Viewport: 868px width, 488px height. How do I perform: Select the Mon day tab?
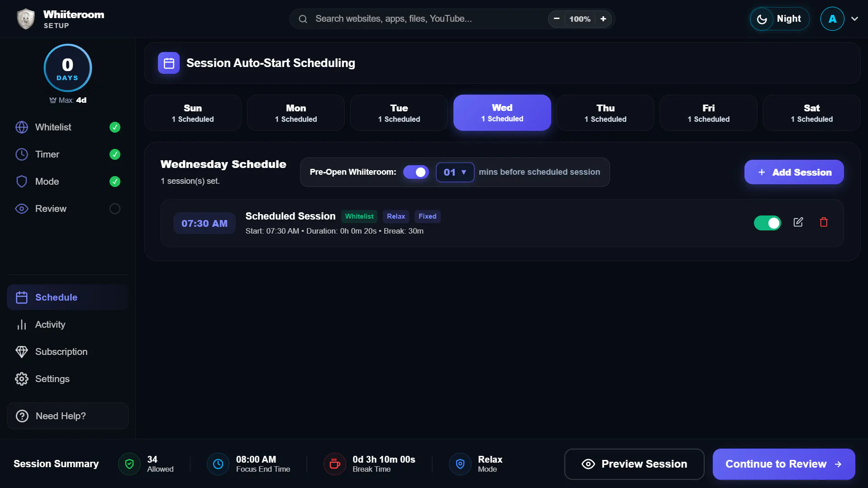click(x=296, y=113)
